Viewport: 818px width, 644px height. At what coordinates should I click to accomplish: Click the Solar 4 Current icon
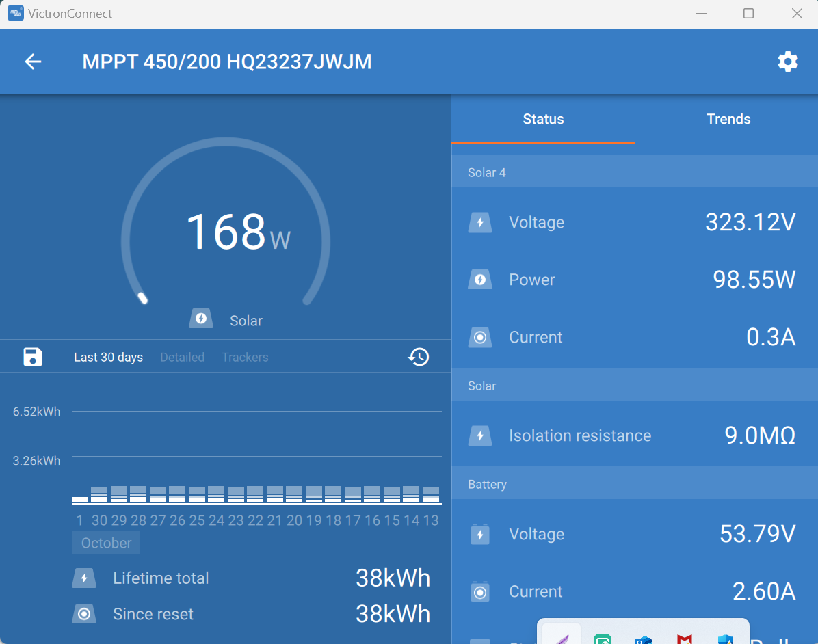tap(480, 338)
